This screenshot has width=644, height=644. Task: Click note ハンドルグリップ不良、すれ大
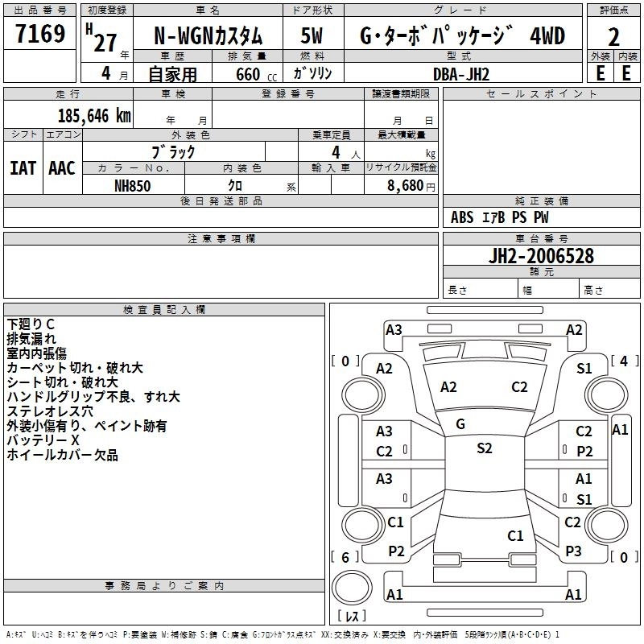93,397
